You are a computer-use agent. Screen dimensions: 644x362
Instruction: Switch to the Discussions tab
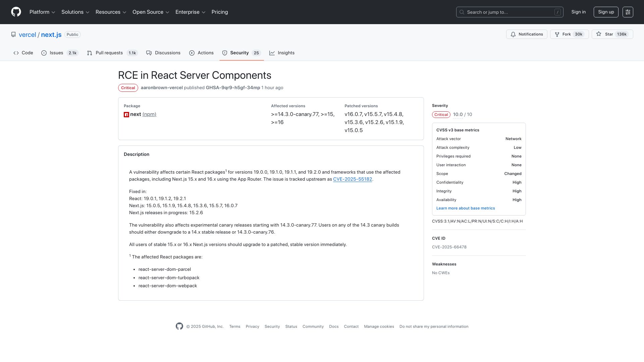click(163, 53)
